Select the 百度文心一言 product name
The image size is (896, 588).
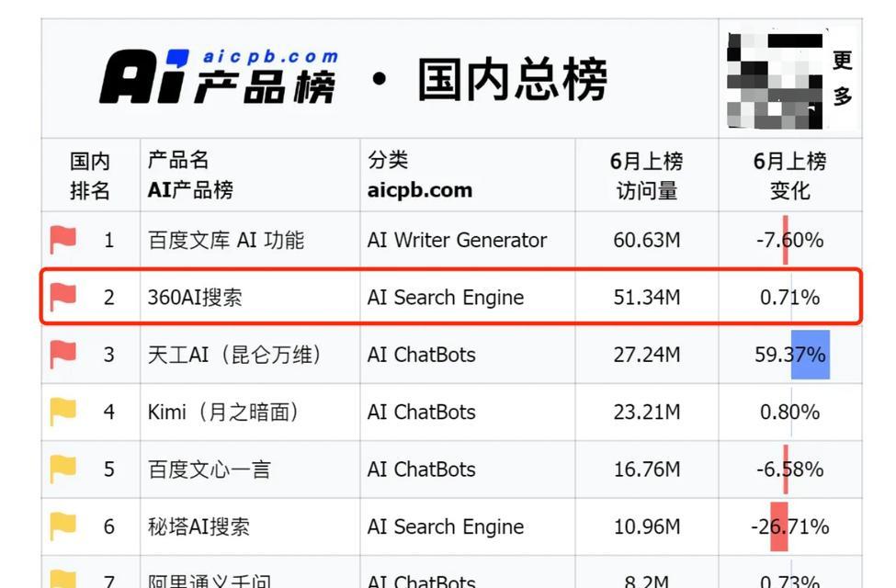coord(210,469)
